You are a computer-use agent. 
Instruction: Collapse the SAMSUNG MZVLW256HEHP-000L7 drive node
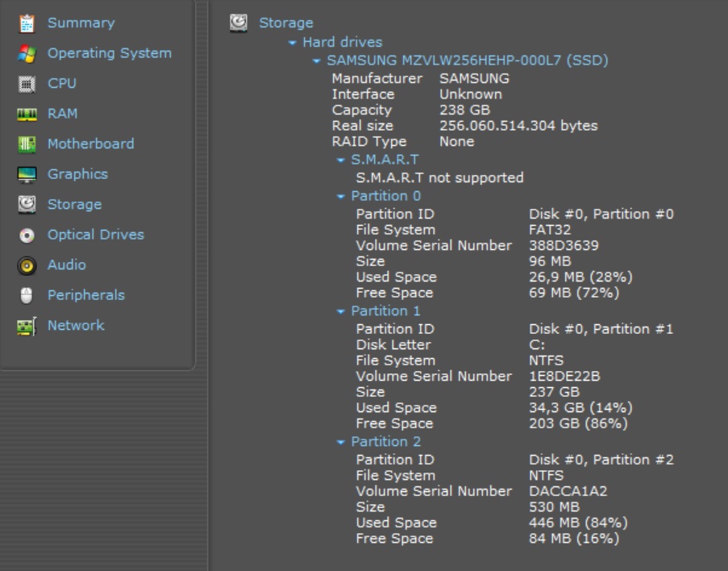[317, 61]
